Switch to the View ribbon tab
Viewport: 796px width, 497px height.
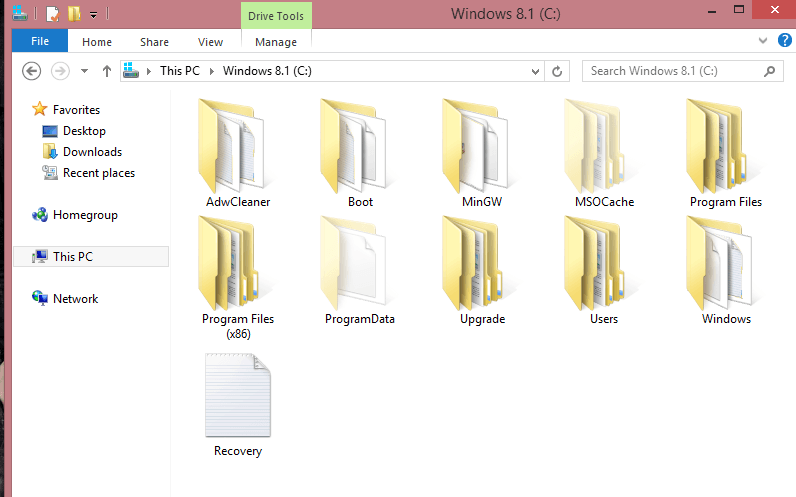coord(210,42)
